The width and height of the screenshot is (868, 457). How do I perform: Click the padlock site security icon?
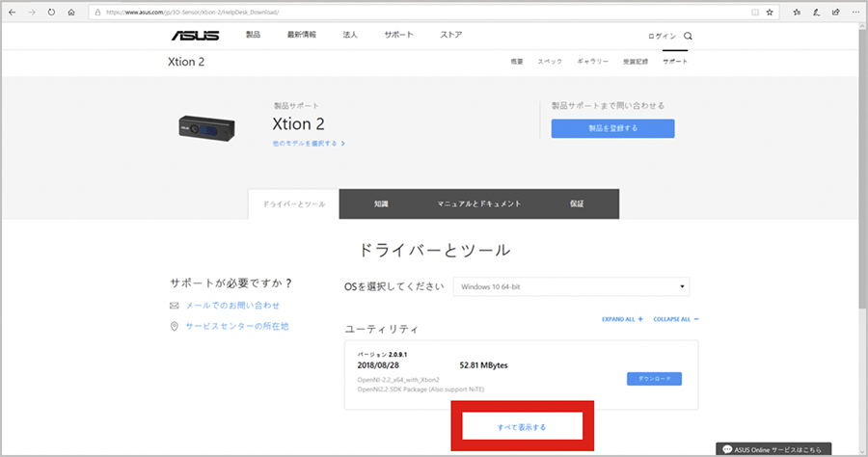pos(98,13)
